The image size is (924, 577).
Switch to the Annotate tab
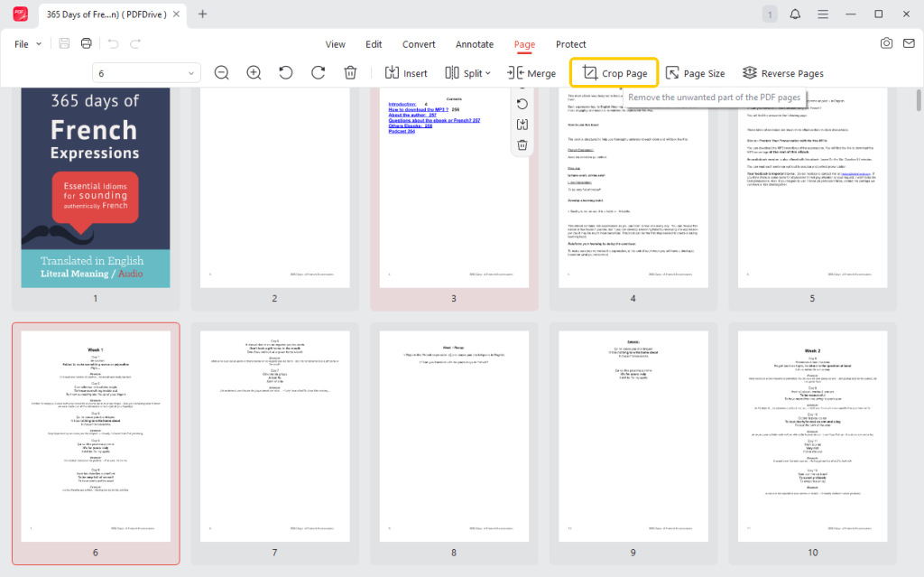click(475, 44)
